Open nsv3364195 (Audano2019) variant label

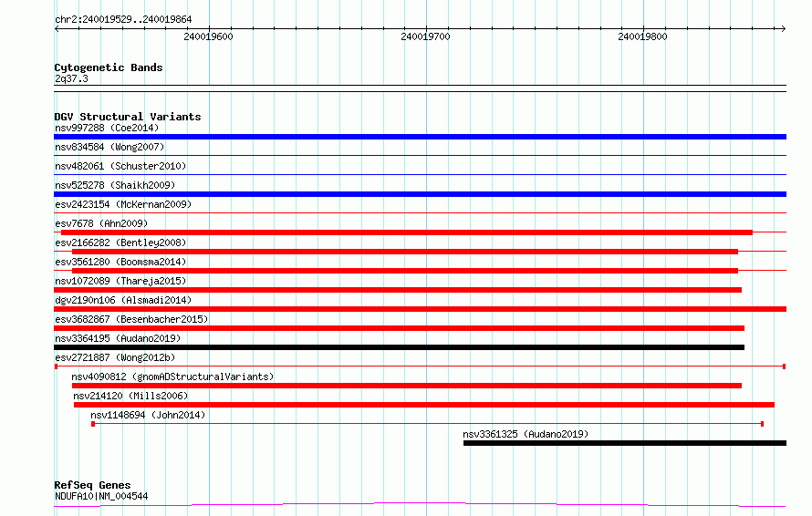pyautogui.click(x=118, y=338)
